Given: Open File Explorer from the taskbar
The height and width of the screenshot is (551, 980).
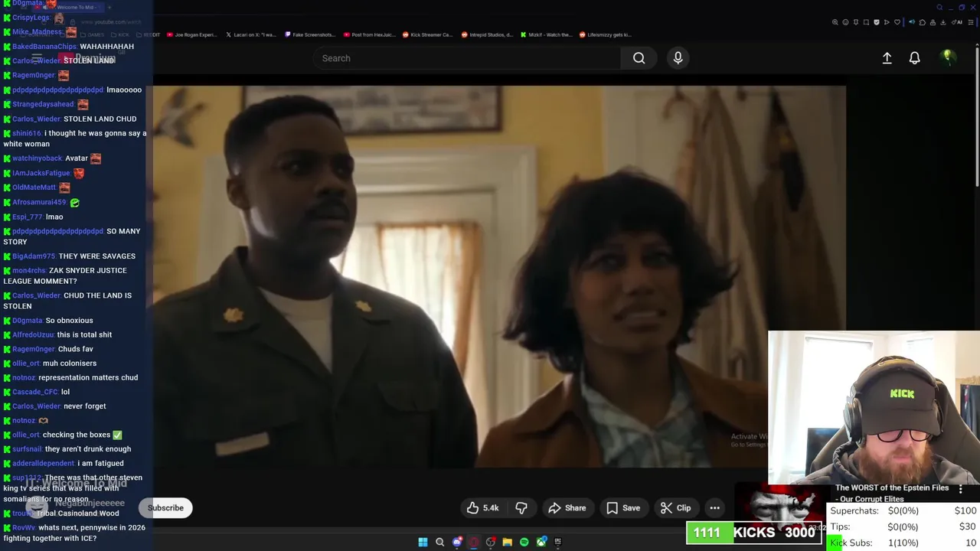Looking at the screenshot, I should [x=507, y=542].
